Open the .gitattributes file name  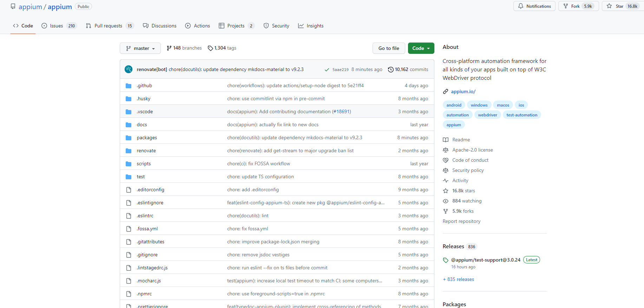150,242
